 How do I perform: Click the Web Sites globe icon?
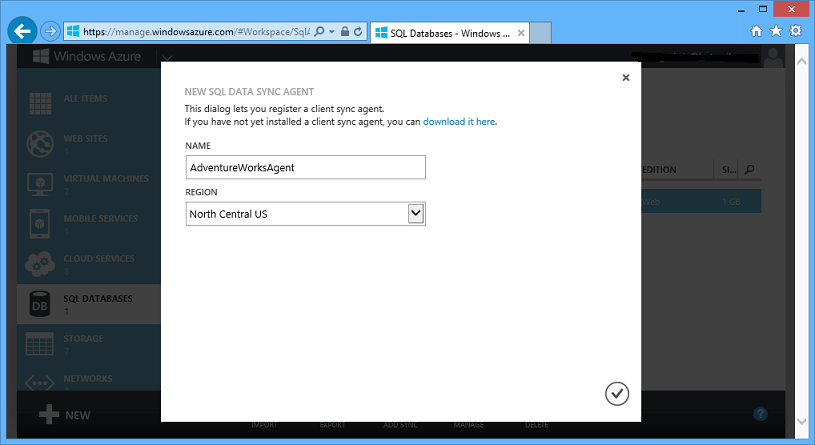click(x=40, y=143)
